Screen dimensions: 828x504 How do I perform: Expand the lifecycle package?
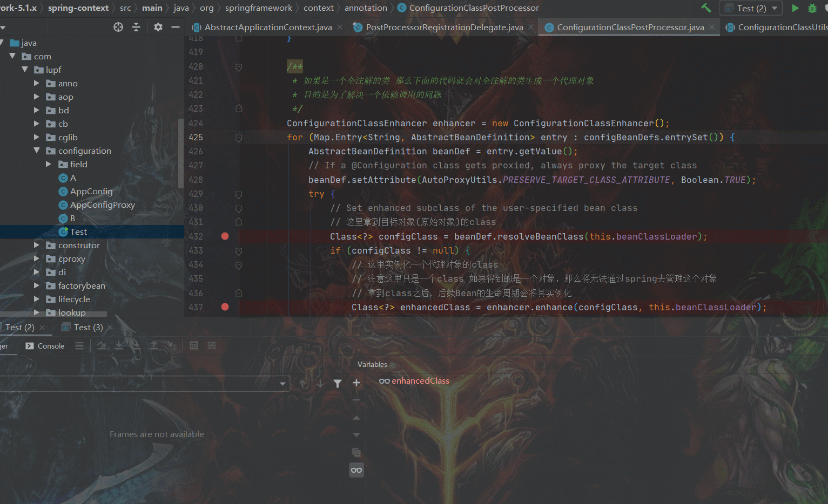(x=37, y=299)
